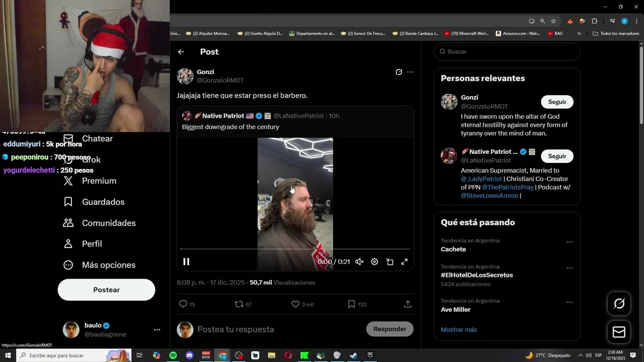This screenshot has height=362, width=644.
Task: Click the Responder button
Action: click(390, 329)
